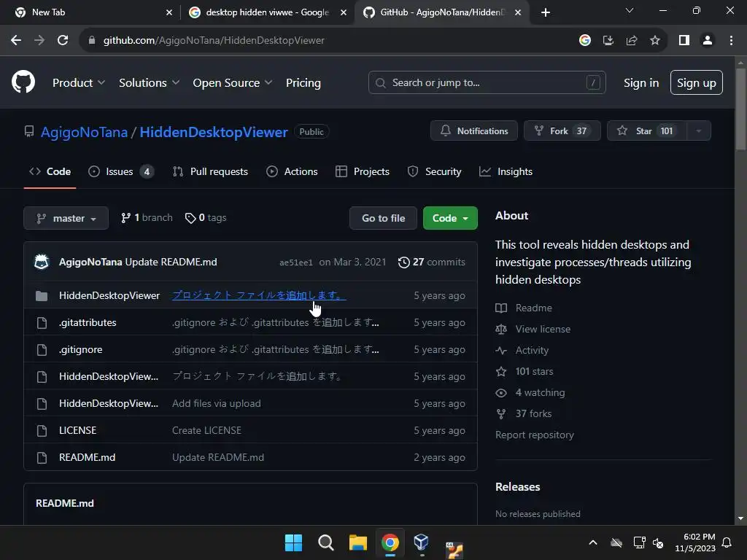This screenshot has height=560, width=747.
Task: Click the 1 branch link
Action: (147, 217)
